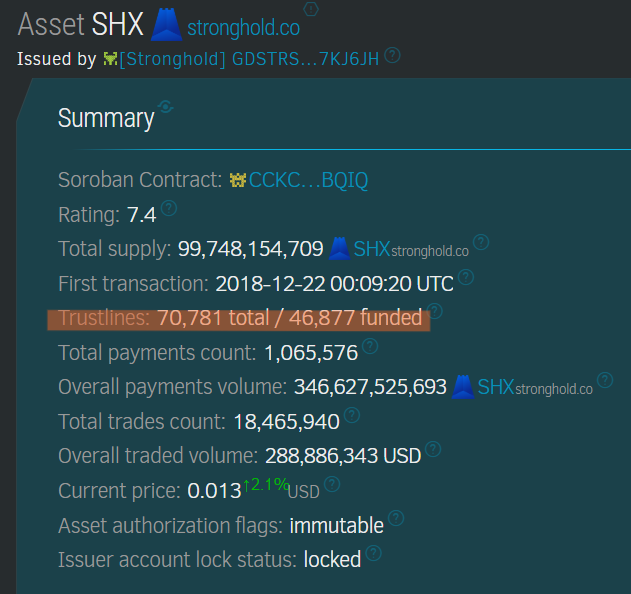
Task: Open SHX stronghold.co link in Total supply row
Action: coord(411,249)
